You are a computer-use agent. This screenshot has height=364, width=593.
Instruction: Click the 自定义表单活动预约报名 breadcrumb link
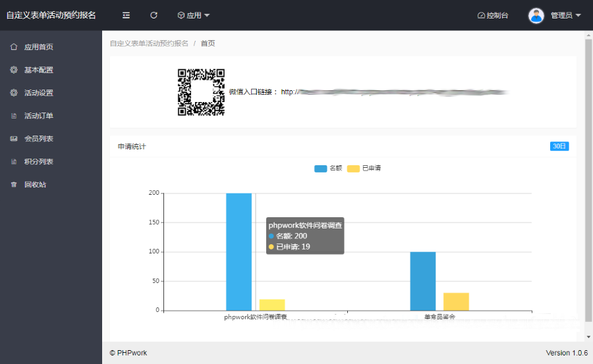pyautogui.click(x=149, y=43)
